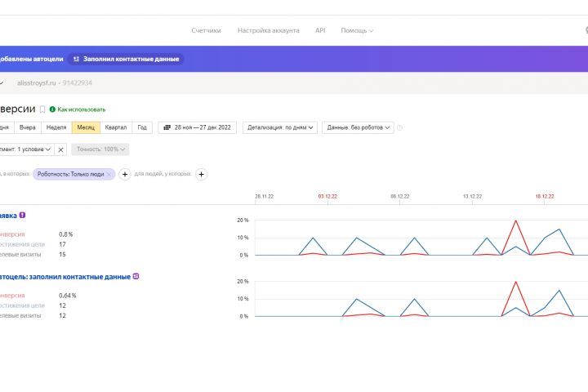Open the 'Детализация: по дням' dropdown
Viewport: 588px width, 392px height.
click(279, 127)
